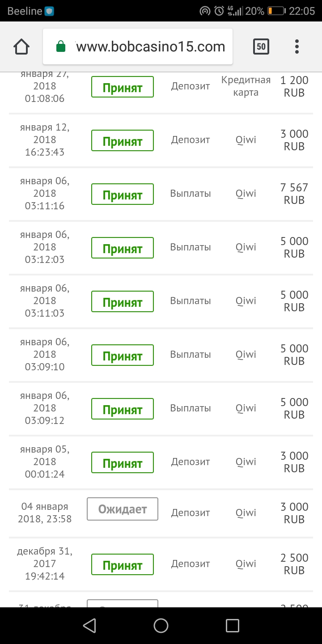The width and height of the screenshot is (322, 644).
Task: Tap Qiwi in the 2 500 RUB row
Action: pos(246,564)
